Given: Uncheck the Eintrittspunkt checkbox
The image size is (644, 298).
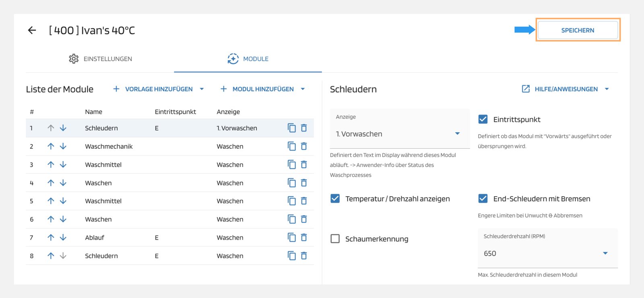Looking at the screenshot, I should click(x=483, y=119).
